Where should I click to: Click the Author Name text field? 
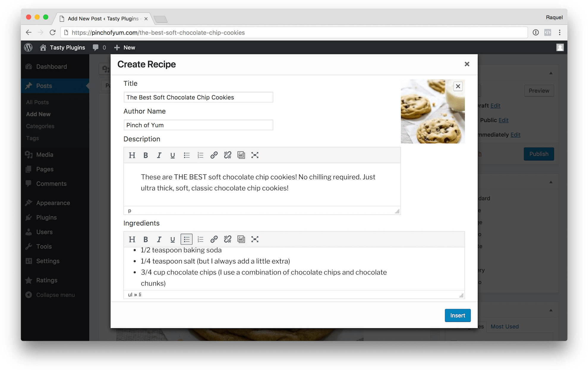pos(198,125)
